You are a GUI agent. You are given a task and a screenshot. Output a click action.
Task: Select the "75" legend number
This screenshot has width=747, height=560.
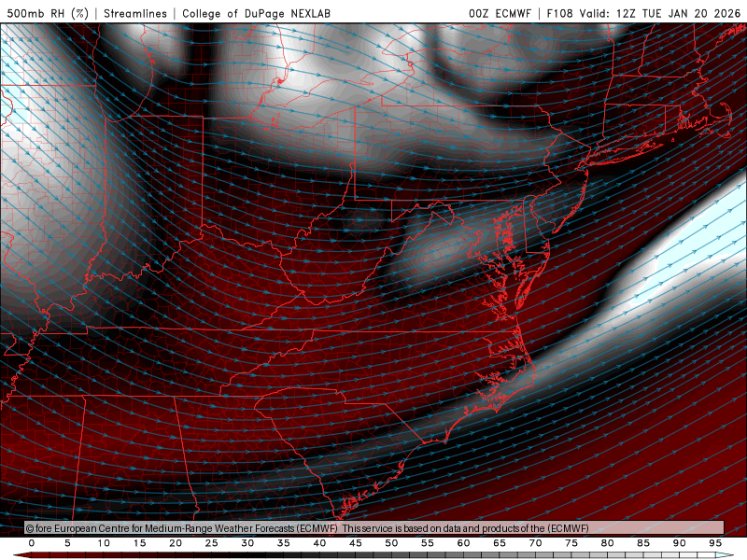(x=571, y=543)
